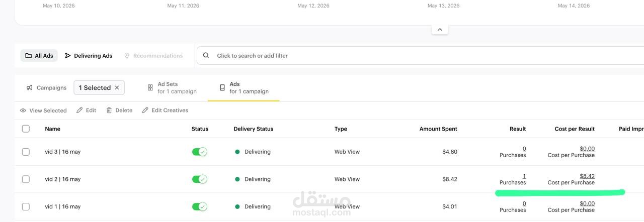The image size is (644, 222).
Task: Select the Delivering Ads filter
Action: pyautogui.click(x=89, y=56)
